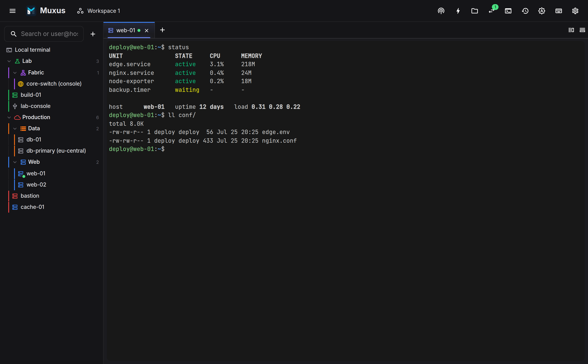The height and width of the screenshot is (364, 588).
Task: Click the Data orange stack icon
Action: point(23,129)
